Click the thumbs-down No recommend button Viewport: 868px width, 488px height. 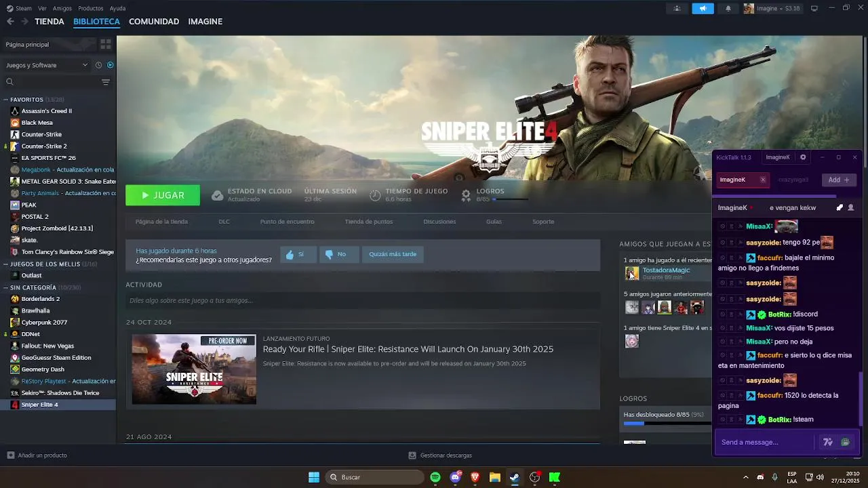point(338,254)
